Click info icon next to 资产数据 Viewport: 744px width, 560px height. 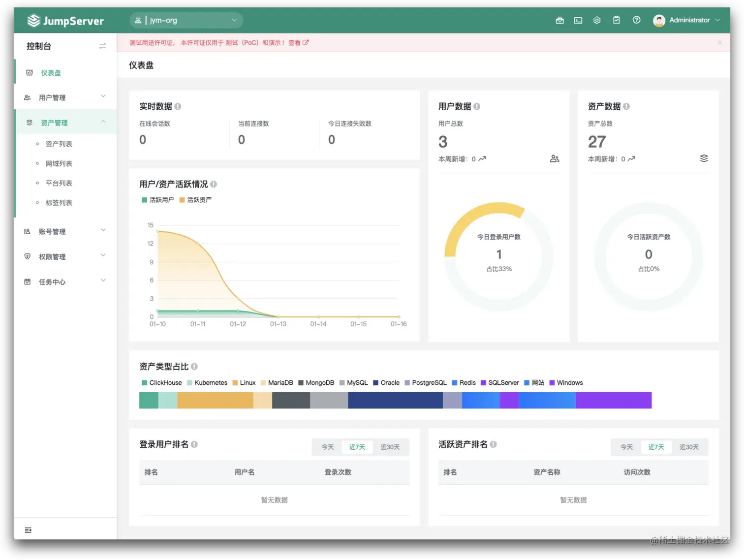point(626,106)
